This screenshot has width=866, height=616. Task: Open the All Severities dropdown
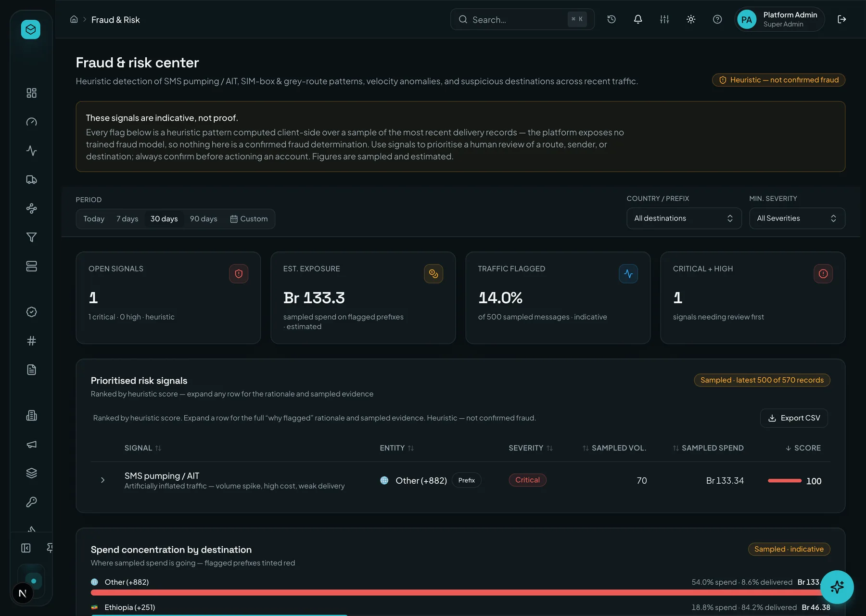click(x=797, y=218)
